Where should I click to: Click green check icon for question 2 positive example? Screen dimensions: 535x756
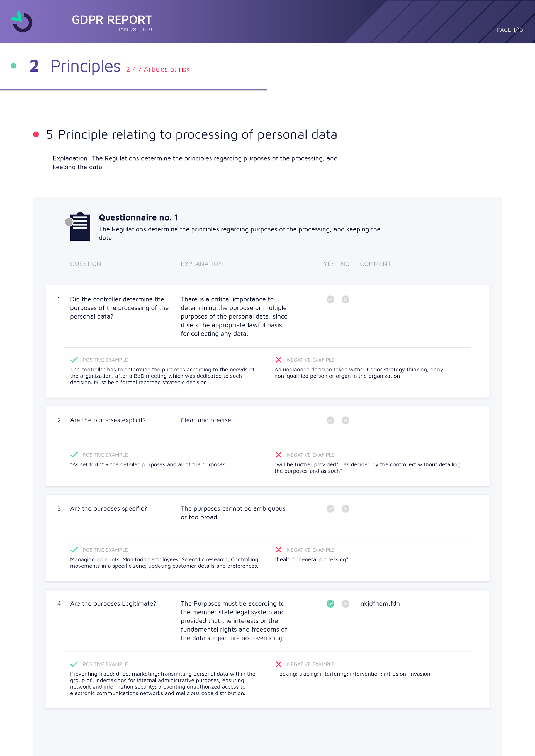74,454
